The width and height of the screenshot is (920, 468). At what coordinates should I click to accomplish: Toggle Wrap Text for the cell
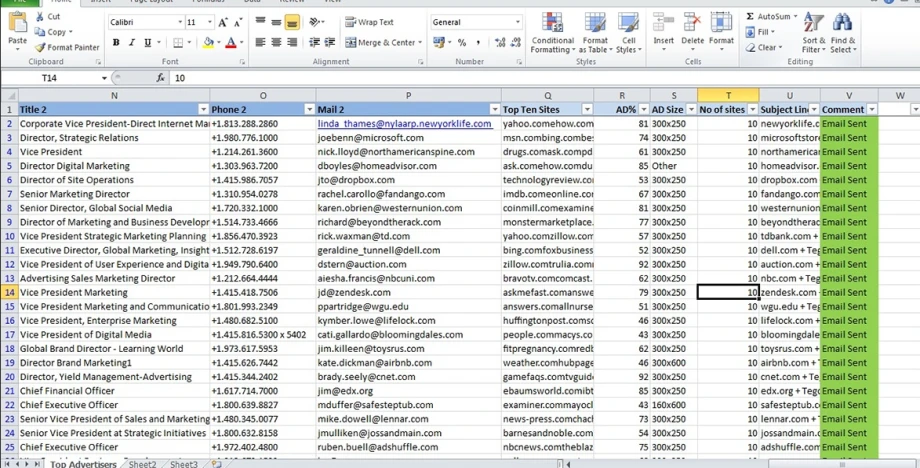coord(369,22)
